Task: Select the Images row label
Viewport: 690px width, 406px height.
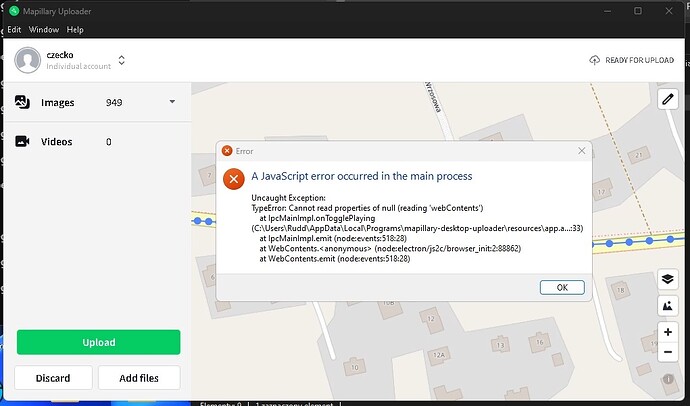Action: pos(58,102)
